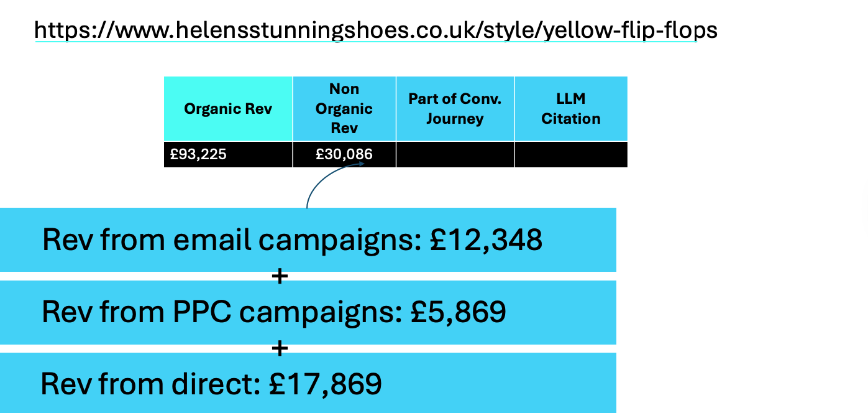
Task: Click the Rev from direct box
Action: pyautogui.click(x=308, y=383)
